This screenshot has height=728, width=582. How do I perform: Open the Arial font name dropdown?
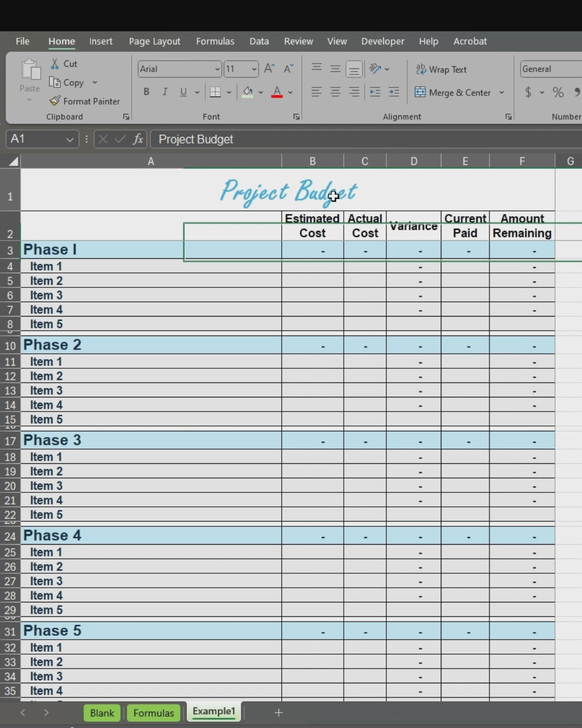217,69
